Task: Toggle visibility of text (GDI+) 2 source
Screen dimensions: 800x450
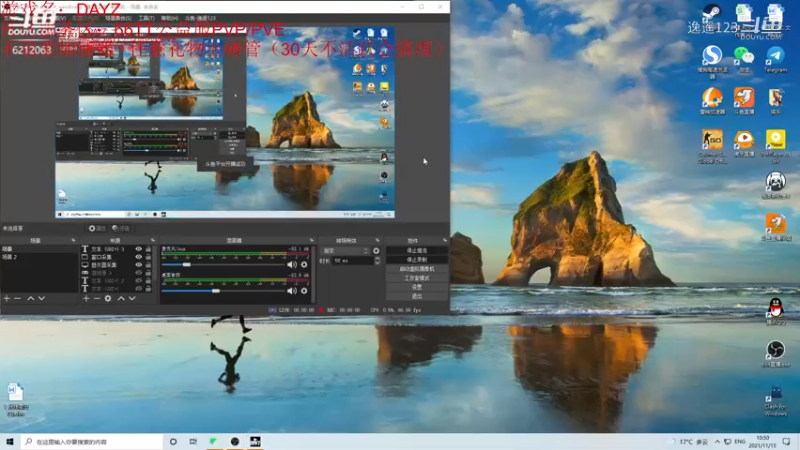Action: coord(138,281)
